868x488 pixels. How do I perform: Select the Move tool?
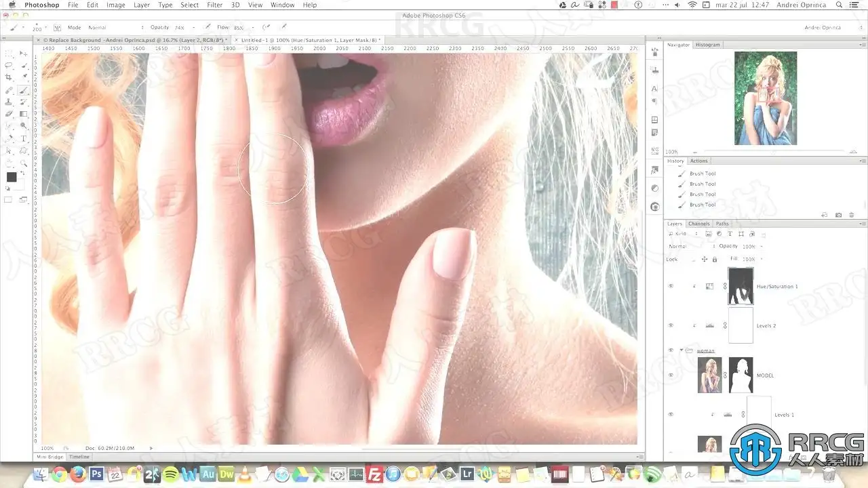point(24,54)
